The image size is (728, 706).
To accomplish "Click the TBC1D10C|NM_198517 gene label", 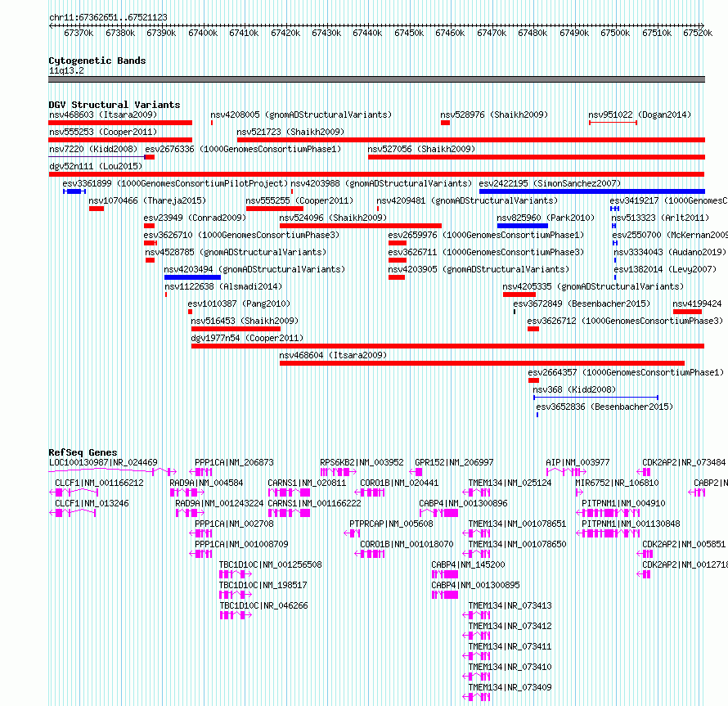I will pos(263,585).
